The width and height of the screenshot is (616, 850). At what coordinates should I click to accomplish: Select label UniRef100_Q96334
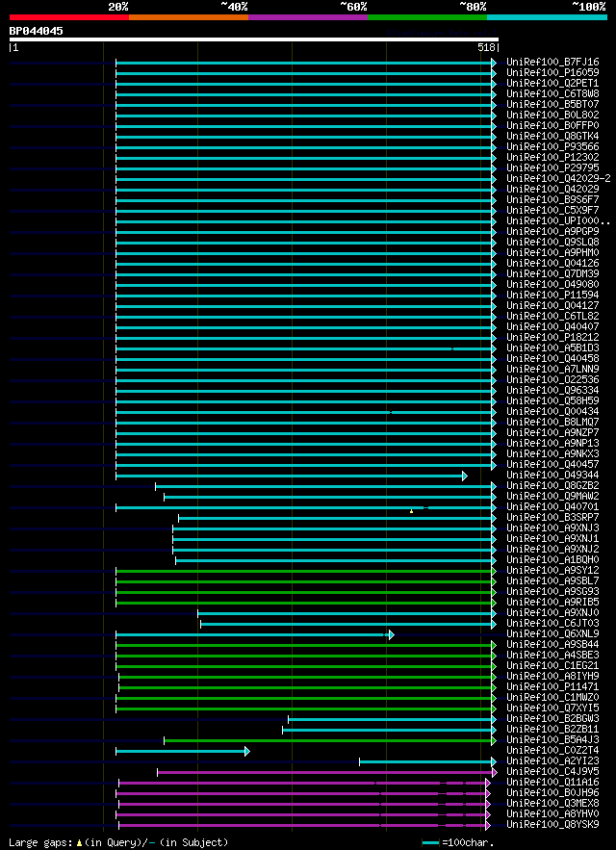coord(552,390)
